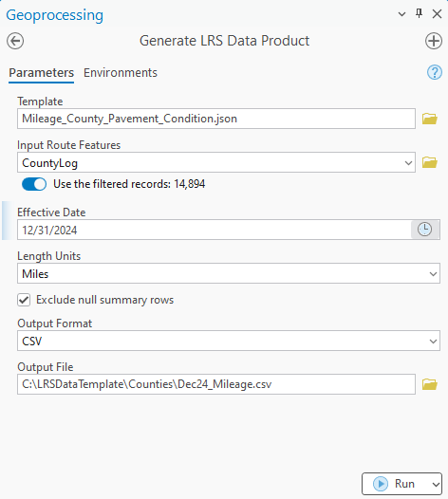Switch to the Environments tab

pos(121,73)
